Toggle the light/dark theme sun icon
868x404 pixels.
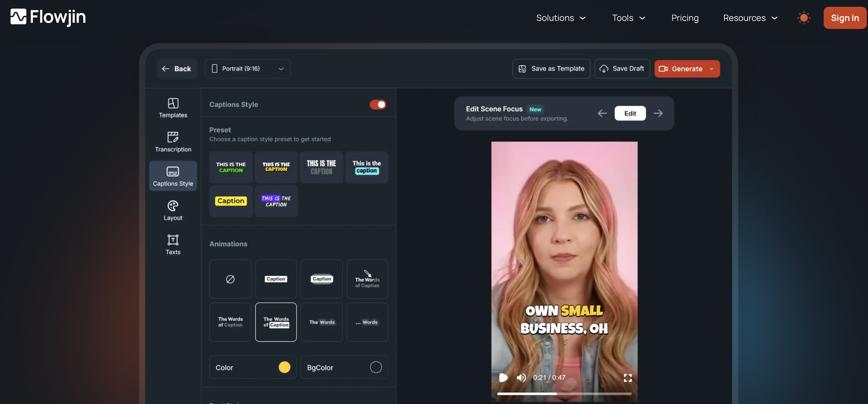[804, 18]
